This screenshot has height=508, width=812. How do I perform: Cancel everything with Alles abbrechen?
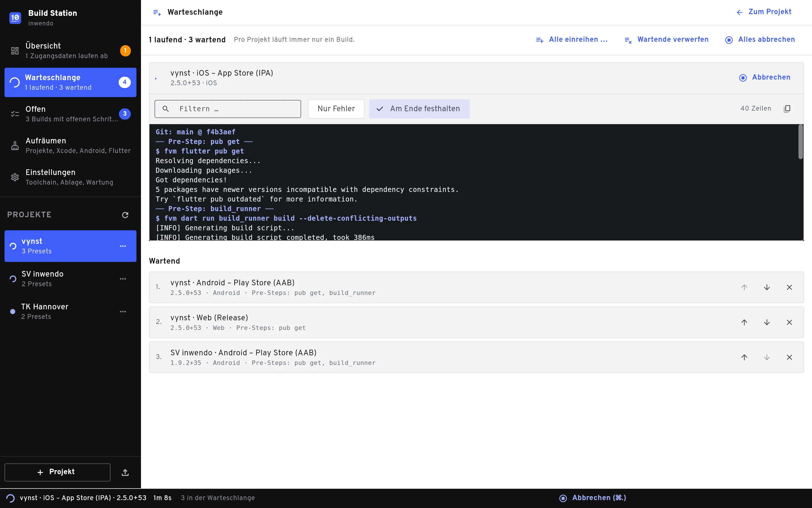point(760,40)
